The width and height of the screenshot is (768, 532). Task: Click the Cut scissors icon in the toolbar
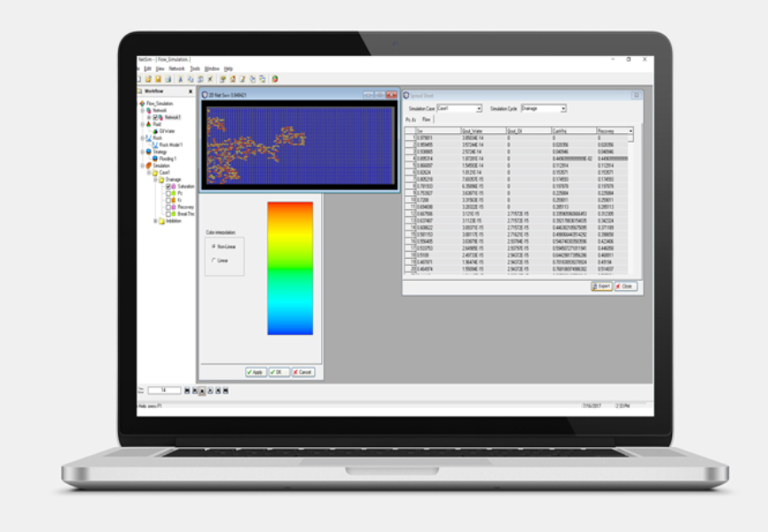click(180, 79)
